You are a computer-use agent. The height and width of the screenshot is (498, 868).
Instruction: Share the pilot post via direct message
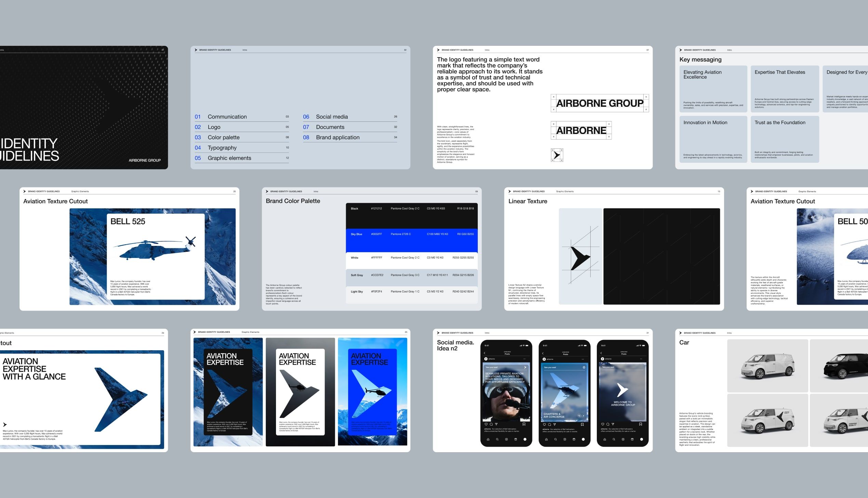click(496, 424)
